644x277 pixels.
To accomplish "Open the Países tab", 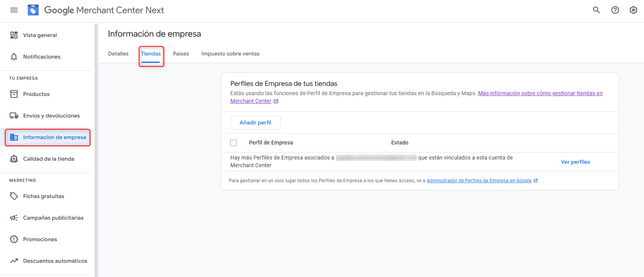I will click(x=181, y=54).
